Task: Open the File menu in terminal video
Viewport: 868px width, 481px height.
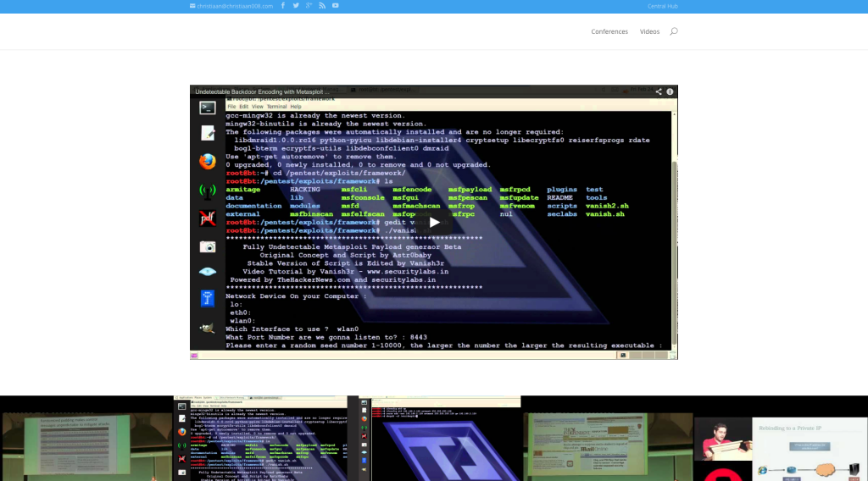Action: (x=231, y=107)
